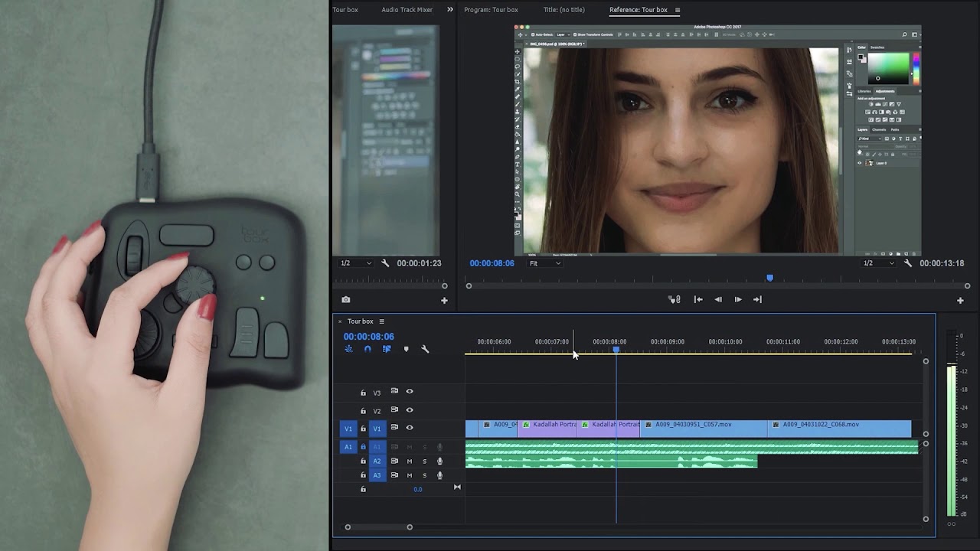Click the export frame camera icon

pyautogui.click(x=346, y=300)
